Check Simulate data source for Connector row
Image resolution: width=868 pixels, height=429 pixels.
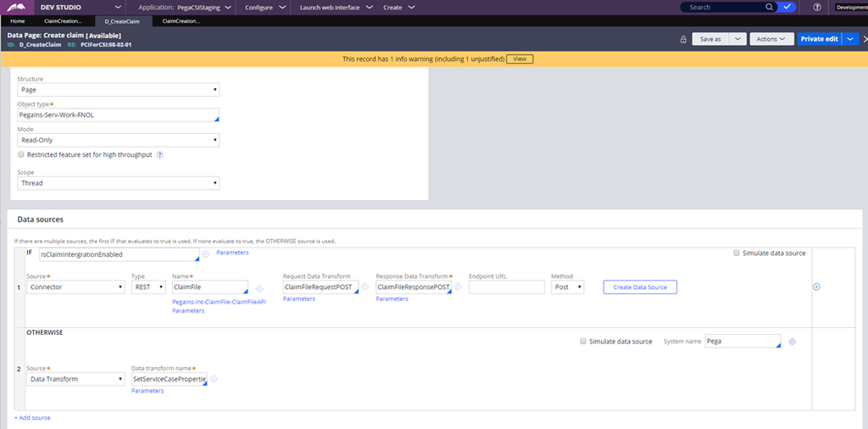click(737, 253)
